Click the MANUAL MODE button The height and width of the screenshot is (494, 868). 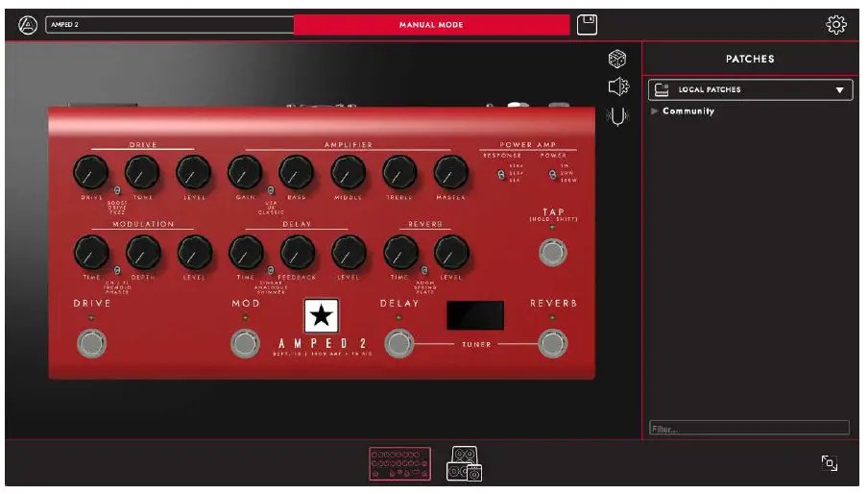point(431,25)
